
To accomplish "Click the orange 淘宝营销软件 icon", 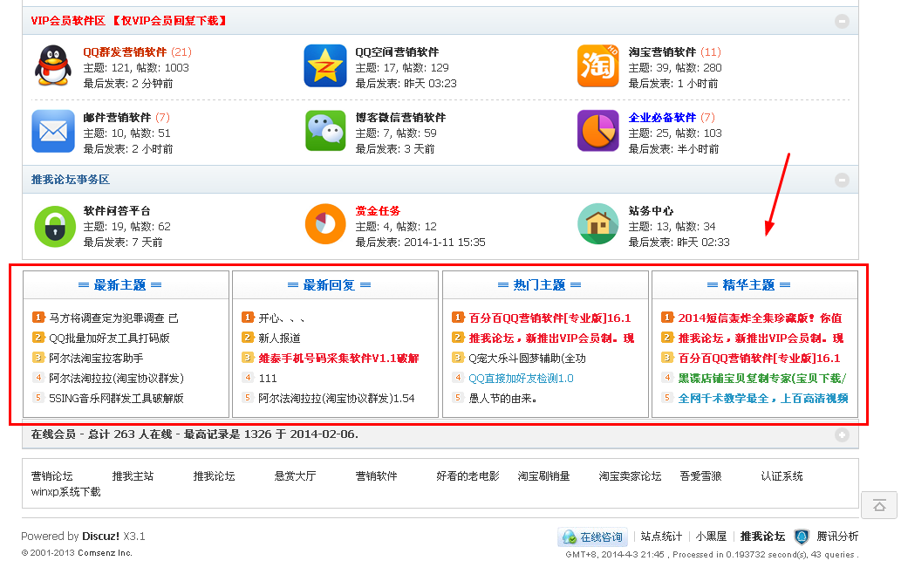I will click(x=597, y=67).
